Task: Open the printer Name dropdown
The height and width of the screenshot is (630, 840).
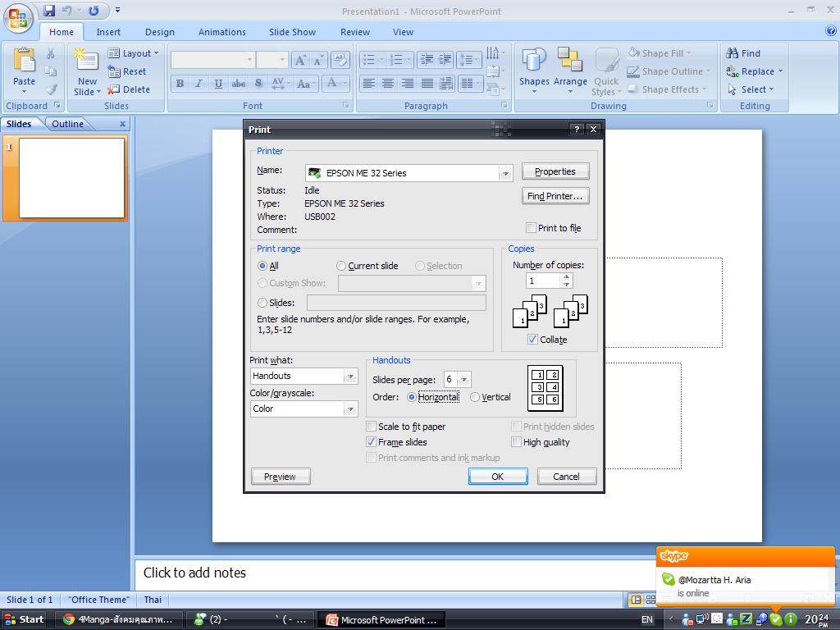Action: coord(504,173)
